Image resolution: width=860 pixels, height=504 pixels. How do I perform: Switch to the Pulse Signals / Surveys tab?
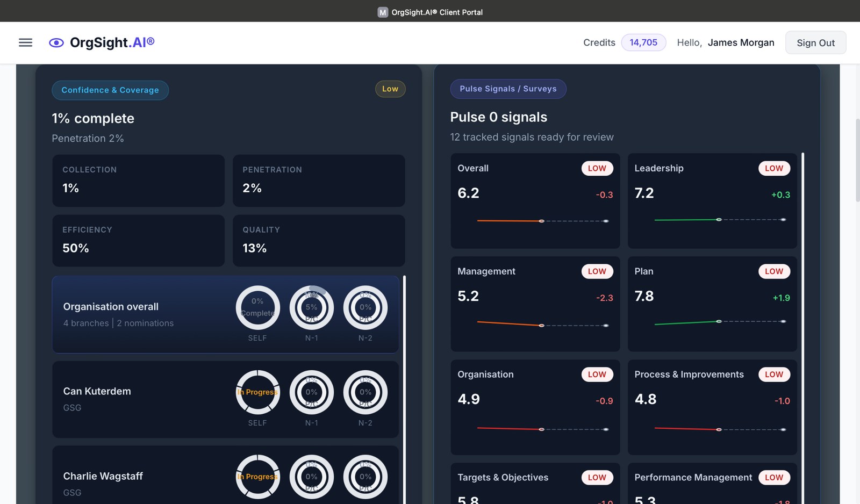tap(508, 89)
